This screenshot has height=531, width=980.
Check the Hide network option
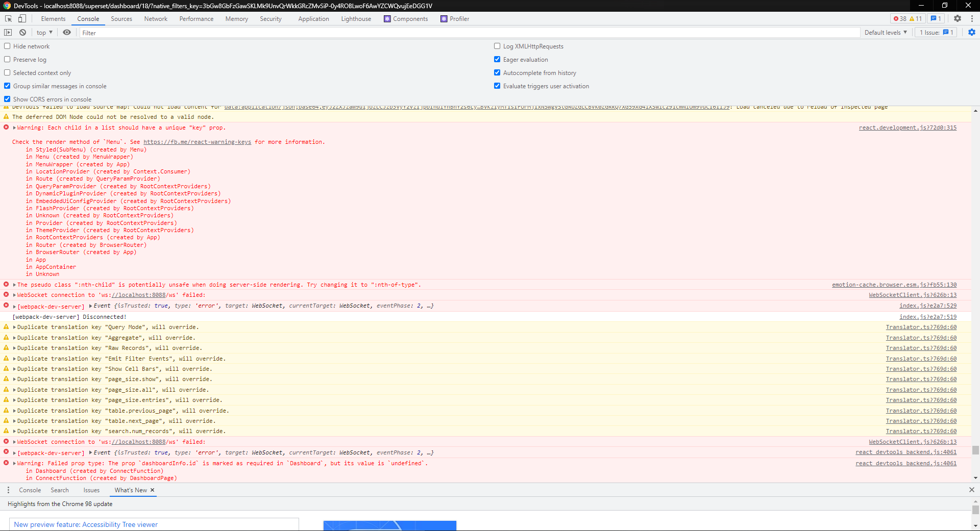click(7, 46)
